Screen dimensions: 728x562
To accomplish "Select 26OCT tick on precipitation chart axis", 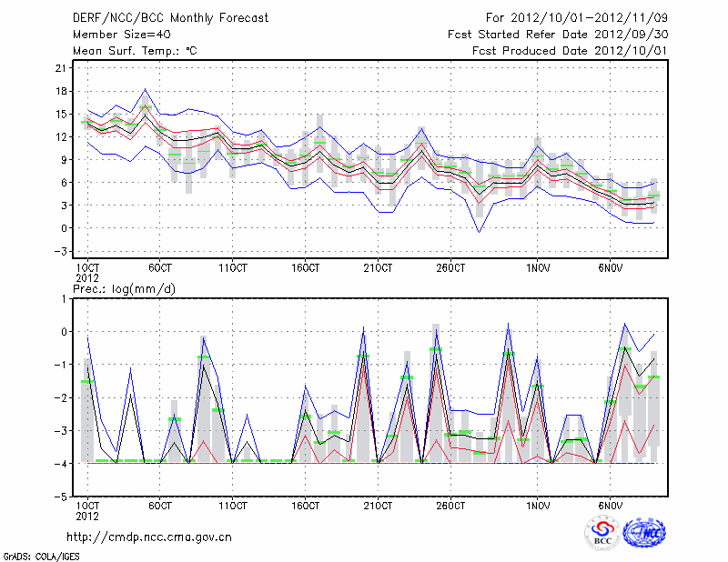I will (x=450, y=505).
